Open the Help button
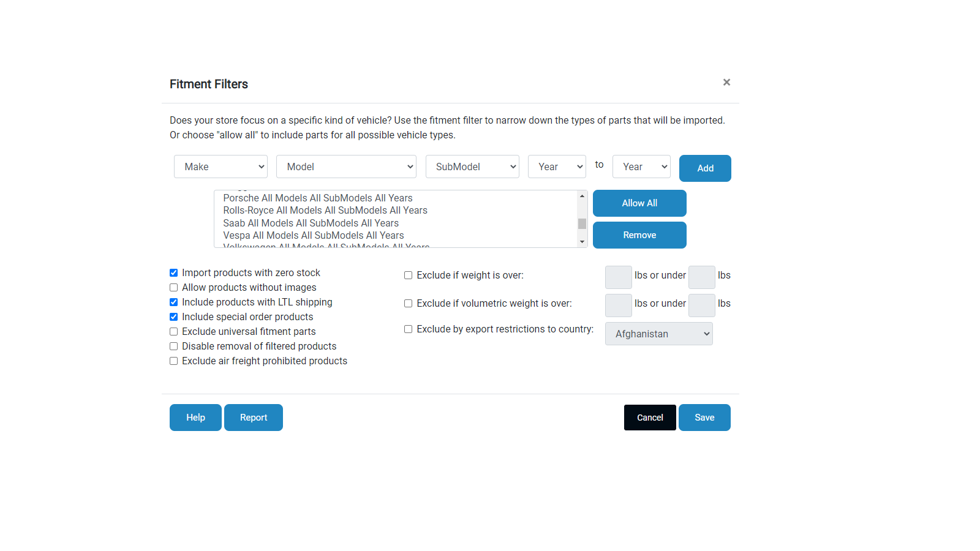The width and height of the screenshot is (980, 551). pos(195,418)
